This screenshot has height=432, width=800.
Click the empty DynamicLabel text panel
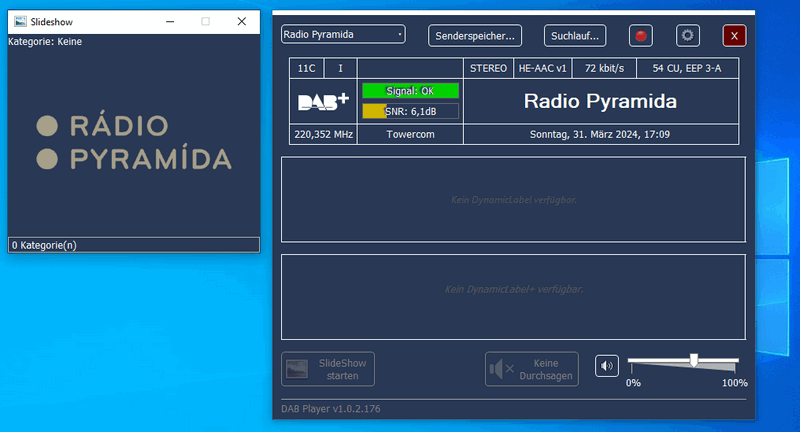pos(513,199)
